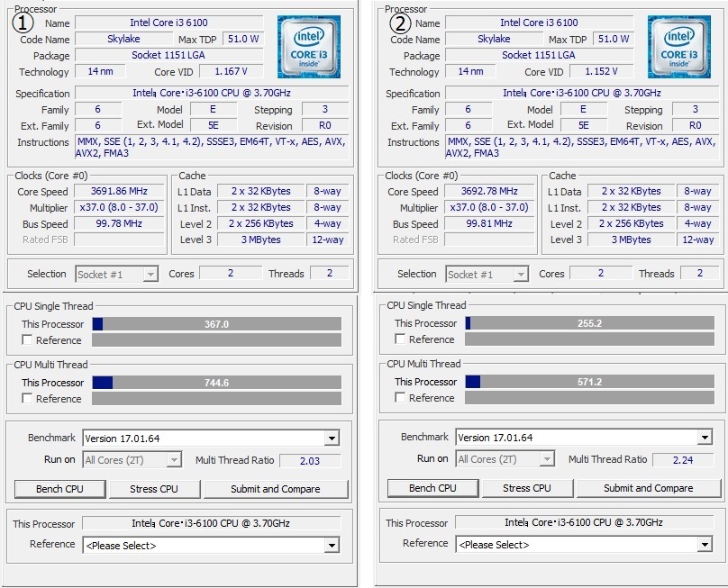Click Package Socket 1151 LGA field, left panel
The image size is (728, 588).
169,55
